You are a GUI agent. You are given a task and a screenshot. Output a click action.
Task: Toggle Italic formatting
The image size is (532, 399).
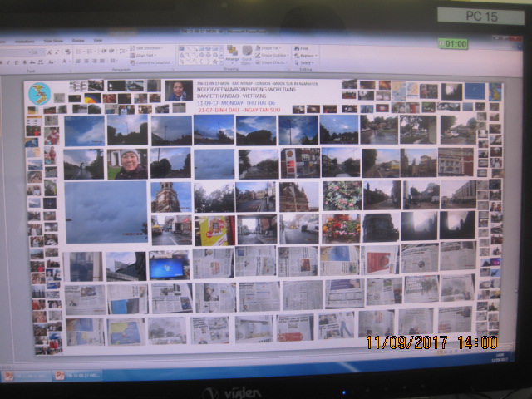click(8, 62)
